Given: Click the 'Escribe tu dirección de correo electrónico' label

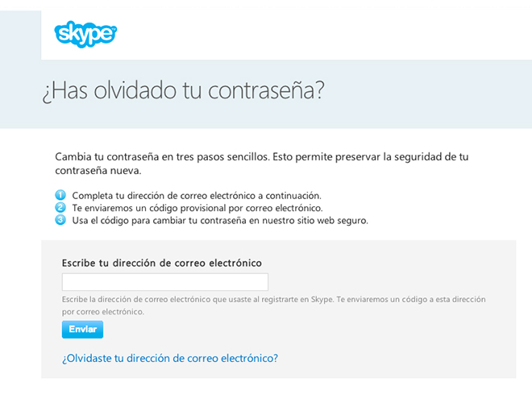Looking at the screenshot, I should tap(161, 263).
